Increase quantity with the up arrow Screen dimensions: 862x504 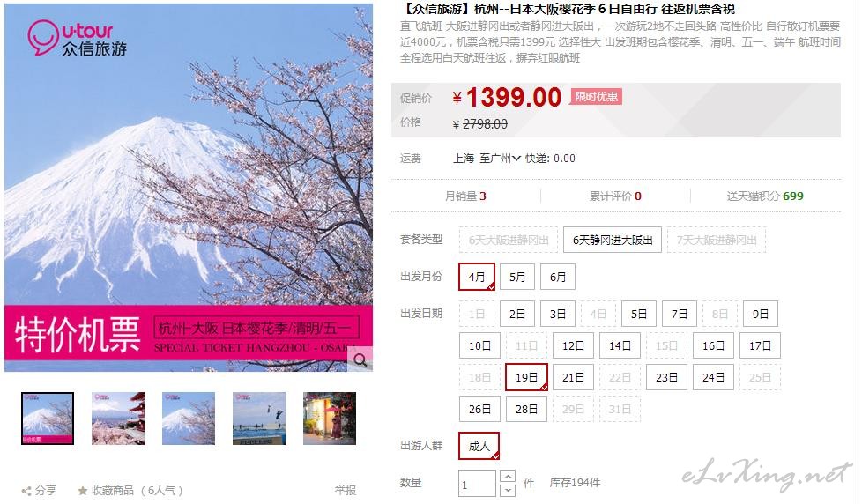508,476
